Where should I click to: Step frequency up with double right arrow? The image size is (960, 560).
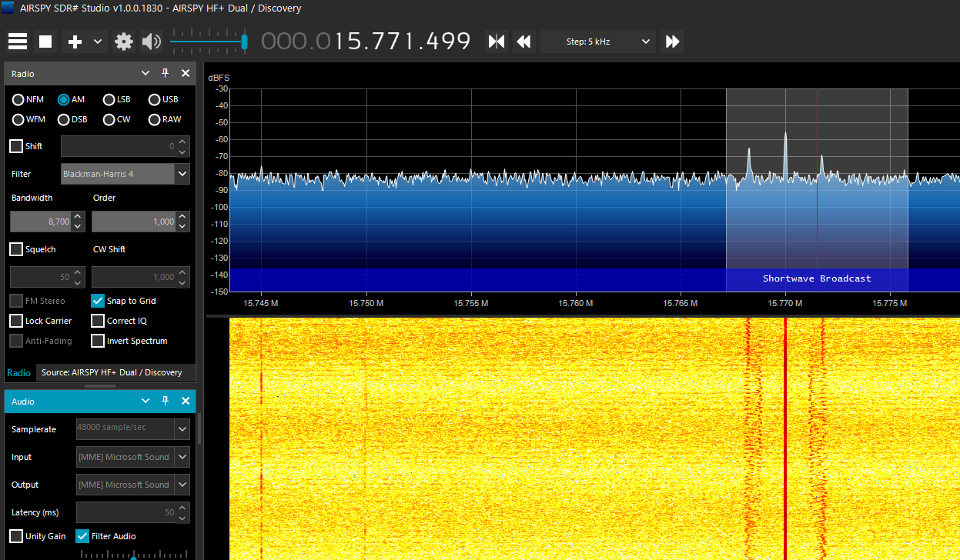click(672, 42)
